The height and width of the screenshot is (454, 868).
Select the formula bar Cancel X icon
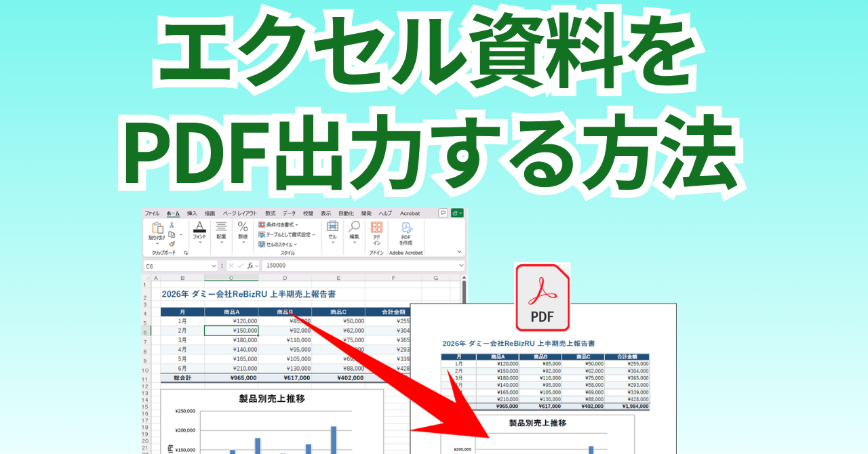click(x=231, y=266)
